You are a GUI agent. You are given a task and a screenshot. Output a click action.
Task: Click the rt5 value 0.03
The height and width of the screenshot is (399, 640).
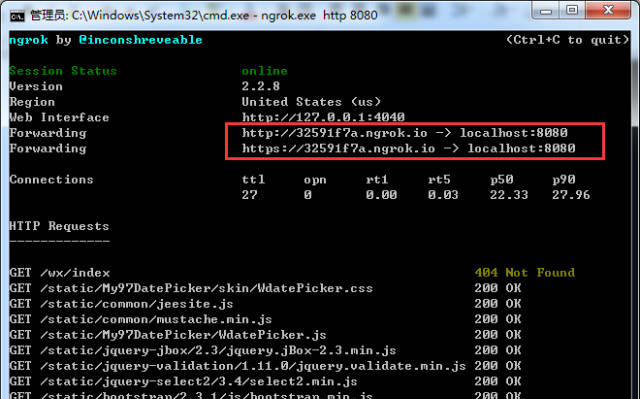(443, 195)
